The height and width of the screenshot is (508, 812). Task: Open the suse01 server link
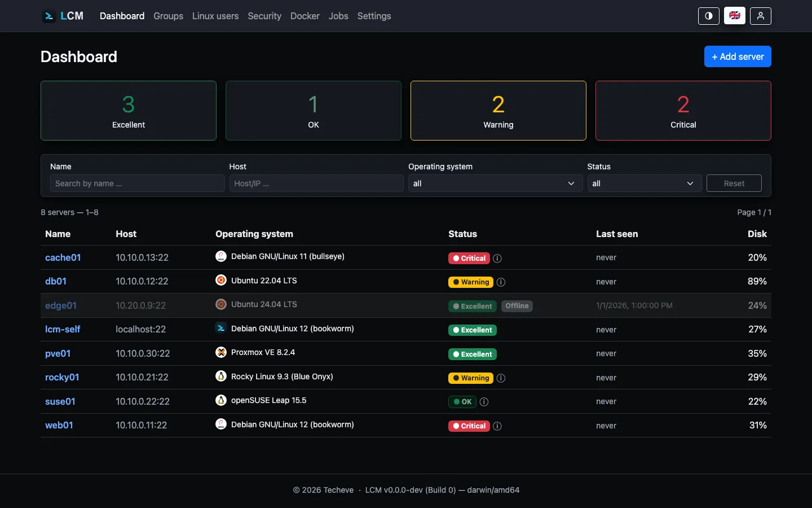(x=60, y=401)
